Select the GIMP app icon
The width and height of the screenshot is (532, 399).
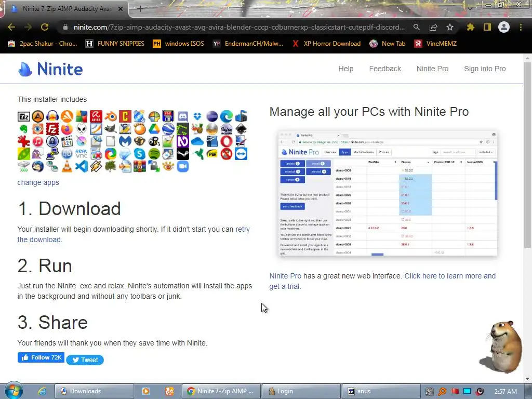[x=111, y=129]
